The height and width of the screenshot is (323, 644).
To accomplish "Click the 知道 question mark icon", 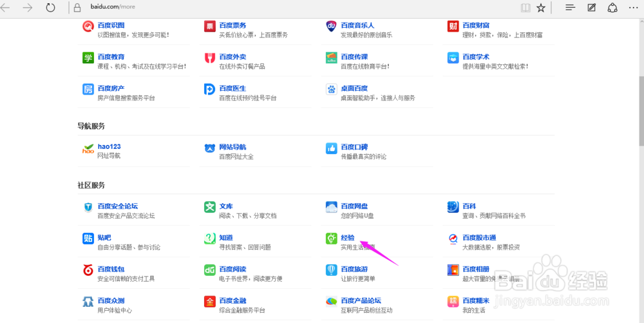I will click(209, 239).
